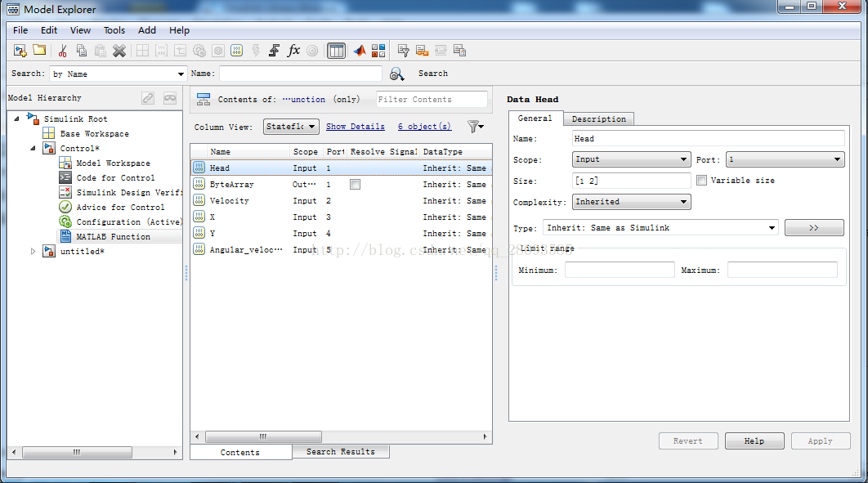Collapse the Simulink Root tree node

click(16, 119)
